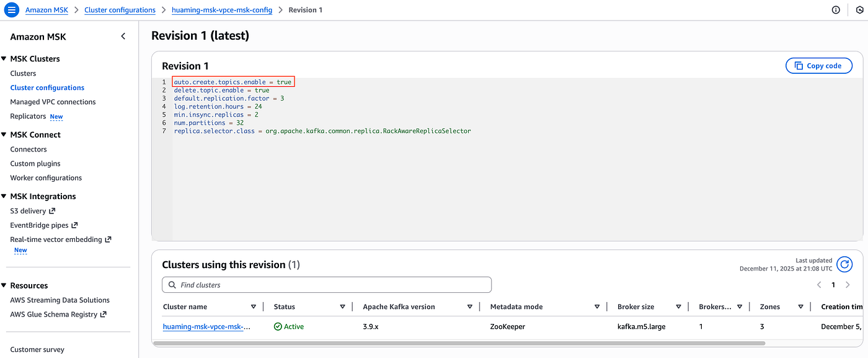Screen dimensions: 868x358
Task: Open the hamburger navigation menu
Action: pos(11,10)
